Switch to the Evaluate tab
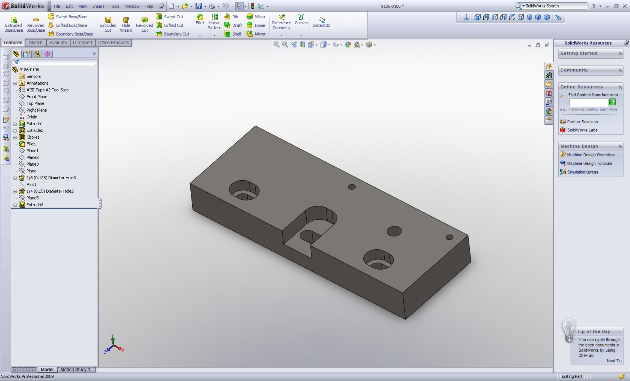This screenshot has width=630, height=381. [x=58, y=42]
